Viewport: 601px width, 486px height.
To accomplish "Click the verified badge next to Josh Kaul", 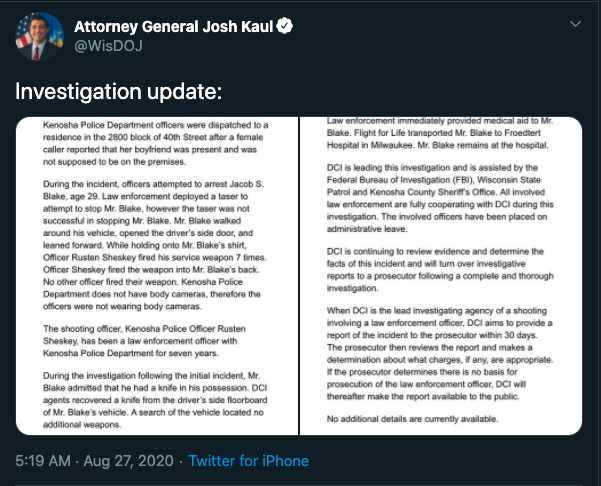I will [x=284, y=26].
